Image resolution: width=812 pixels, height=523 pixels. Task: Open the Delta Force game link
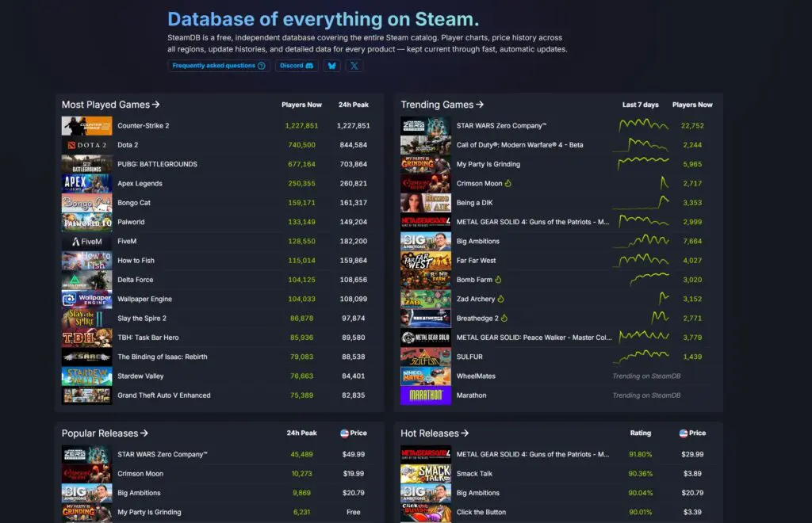pos(135,280)
